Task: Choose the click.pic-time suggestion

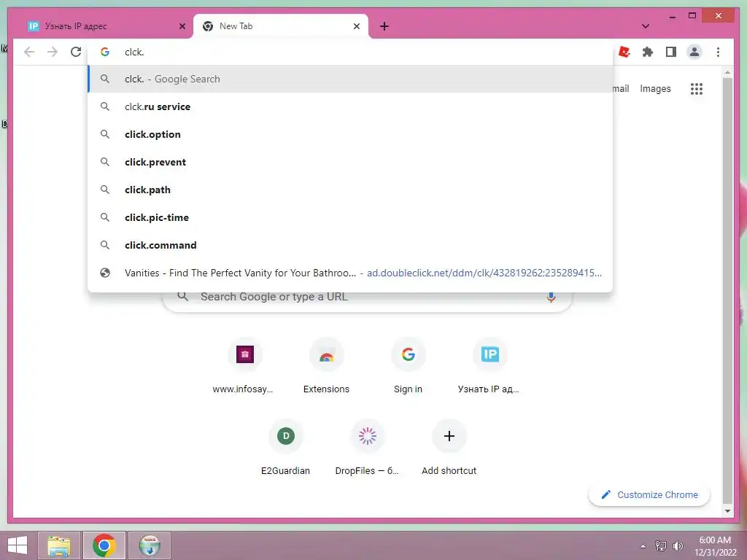Action: point(350,217)
